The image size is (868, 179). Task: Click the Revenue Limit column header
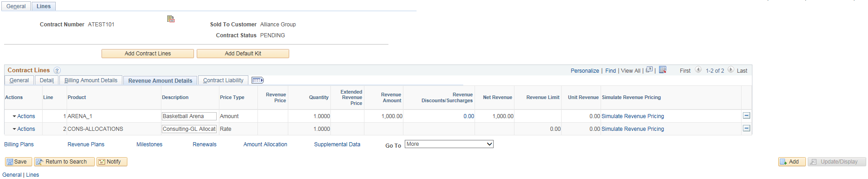point(543,97)
